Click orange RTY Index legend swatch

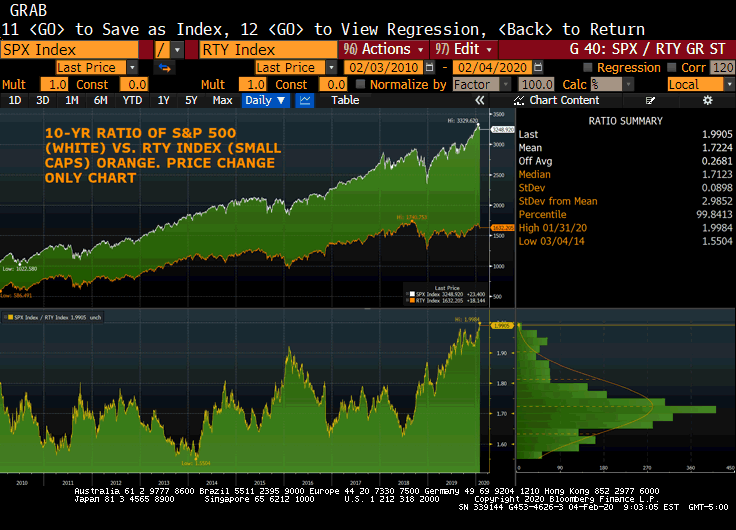pos(412,300)
